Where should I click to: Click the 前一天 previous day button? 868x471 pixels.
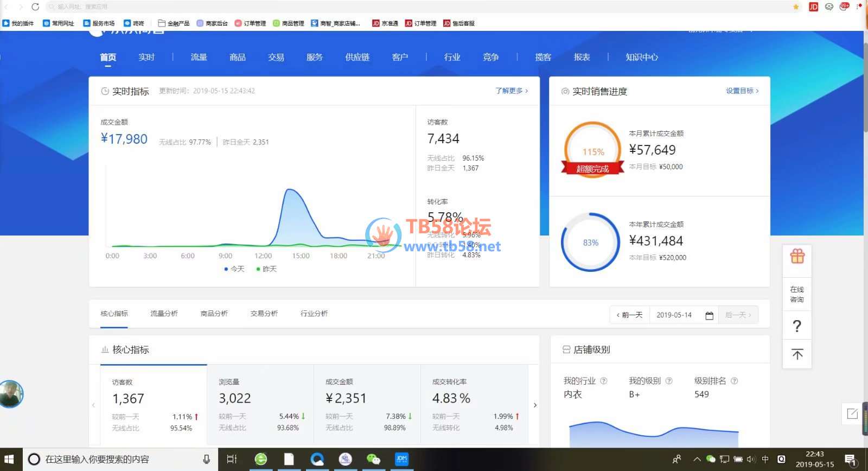pos(630,315)
